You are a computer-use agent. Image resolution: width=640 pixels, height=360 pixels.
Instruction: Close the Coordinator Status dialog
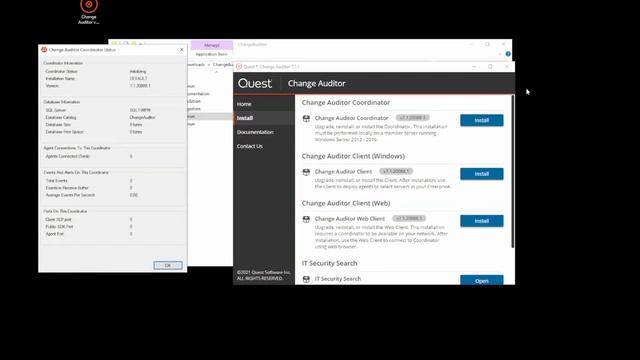(x=182, y=49)
